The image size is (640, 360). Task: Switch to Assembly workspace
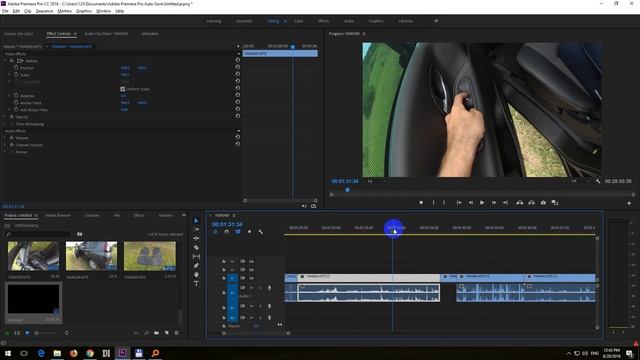(x=244, y=21)
